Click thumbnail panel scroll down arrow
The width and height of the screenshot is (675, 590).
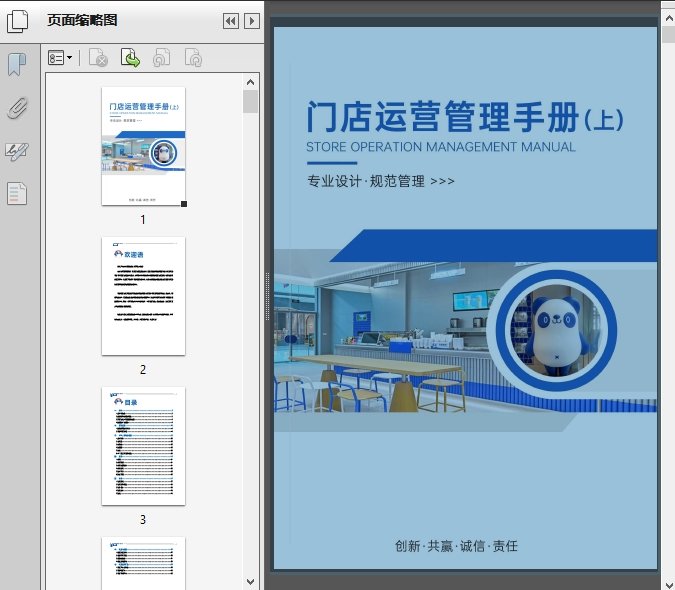pyautogui.click(x=251, y=582)
